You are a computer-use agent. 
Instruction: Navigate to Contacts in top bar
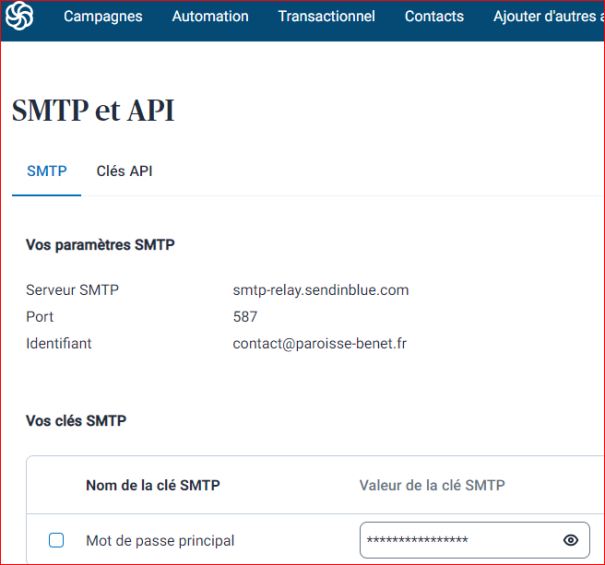[434, 17]
